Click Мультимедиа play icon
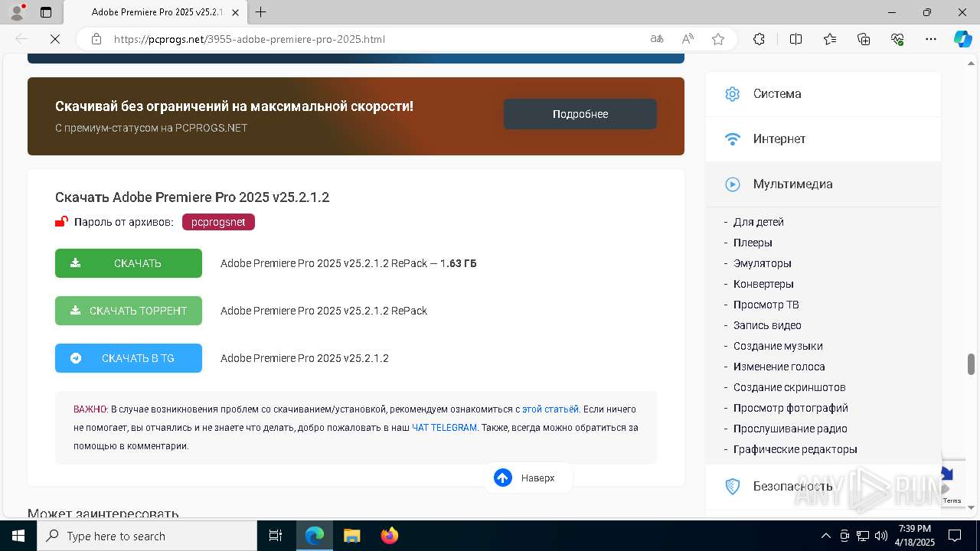980x551 pixels. pos(733,184)
